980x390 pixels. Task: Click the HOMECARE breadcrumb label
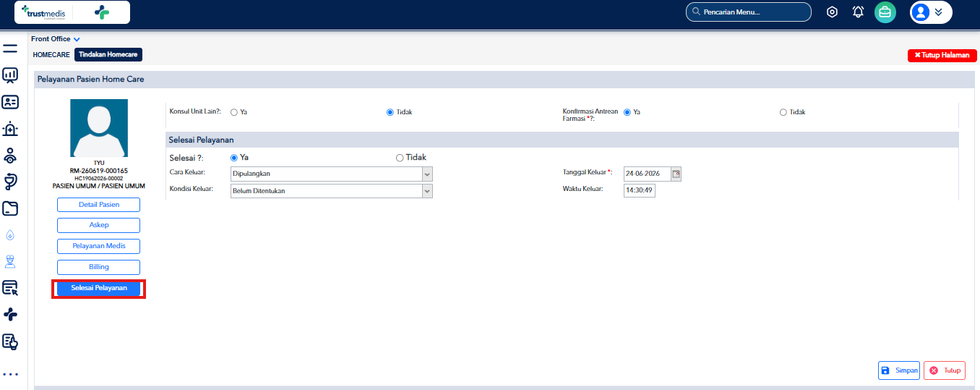[51, 55]
